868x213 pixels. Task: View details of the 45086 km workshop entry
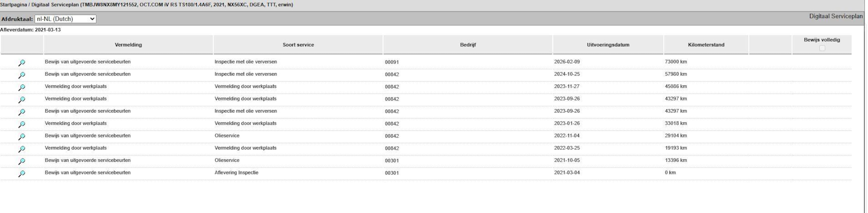[21, 87]
